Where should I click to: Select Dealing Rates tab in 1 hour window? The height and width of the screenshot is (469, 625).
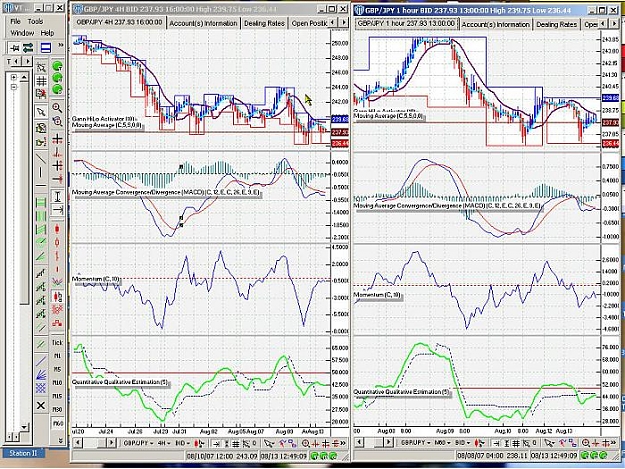[x=556, y=24]
